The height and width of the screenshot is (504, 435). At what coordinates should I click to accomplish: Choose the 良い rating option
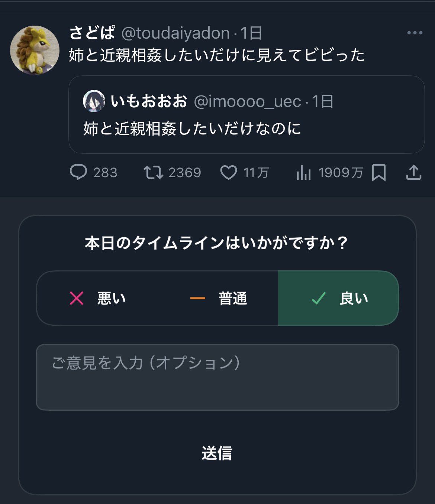point(338,298)
